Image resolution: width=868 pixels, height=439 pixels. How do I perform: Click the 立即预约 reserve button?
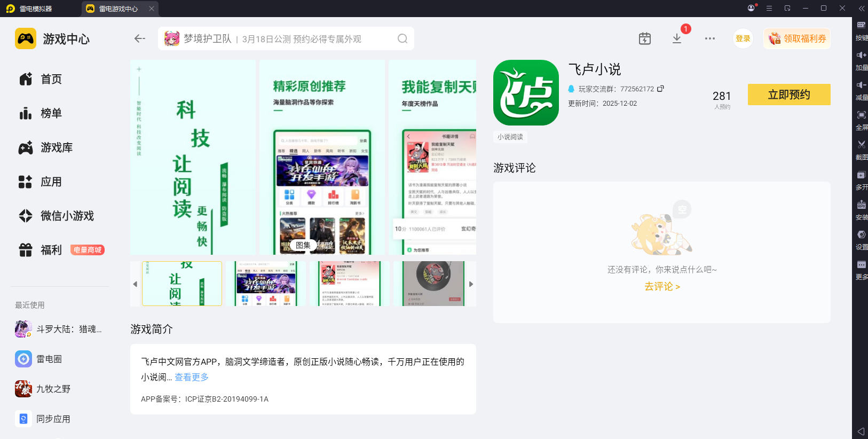(x=789, y=95)
